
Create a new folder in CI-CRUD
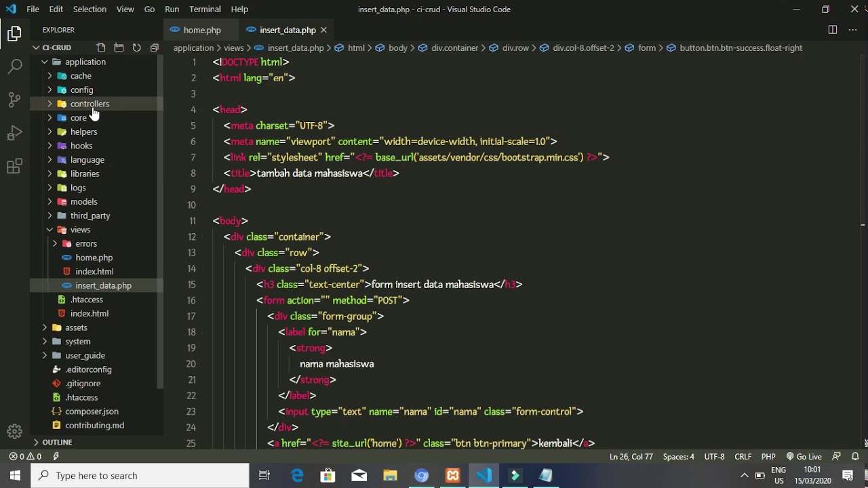click(119, 47)
